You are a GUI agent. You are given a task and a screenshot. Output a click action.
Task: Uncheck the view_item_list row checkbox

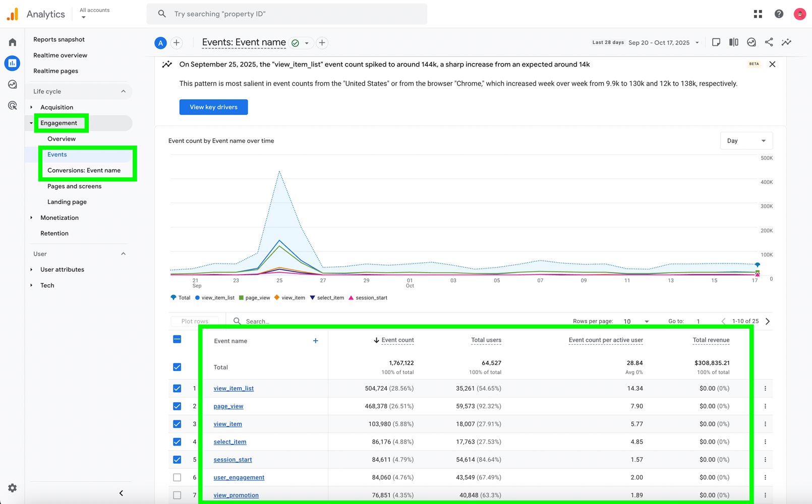(x=177, y=389)
